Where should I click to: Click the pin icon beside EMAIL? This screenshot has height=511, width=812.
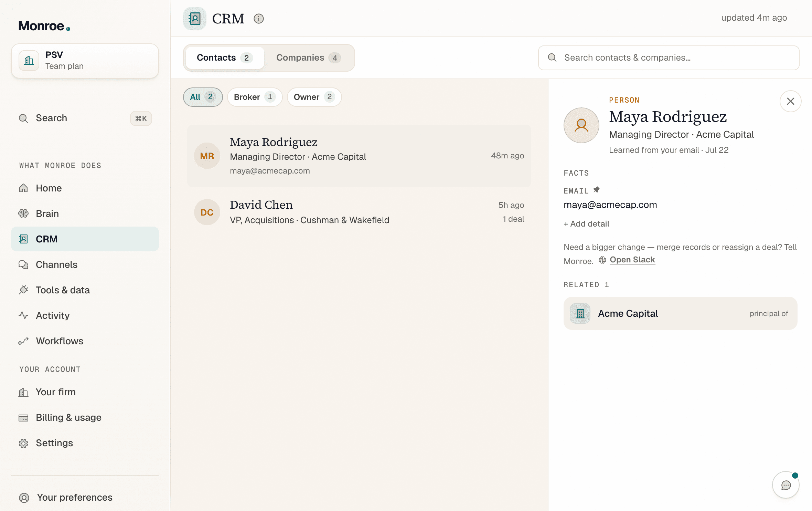pos(597,190)
